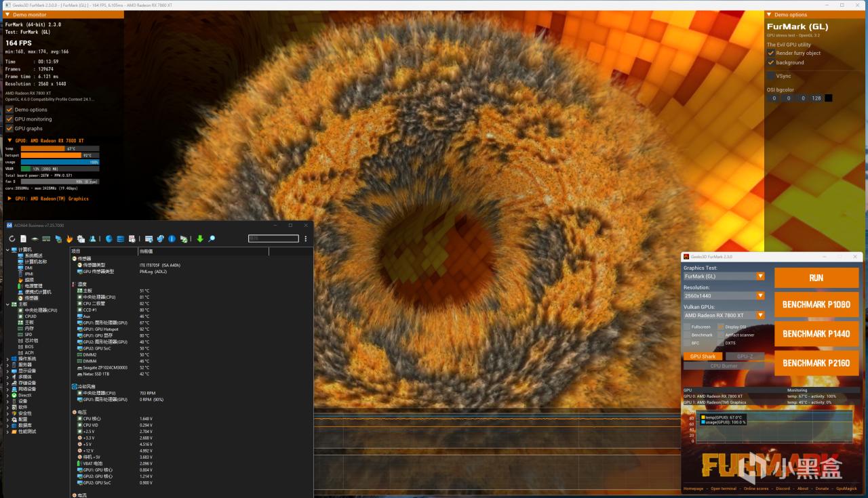Open the Vulkan GPUs dropdown
This screenshot has width=868, height=498.
[724, 315]
